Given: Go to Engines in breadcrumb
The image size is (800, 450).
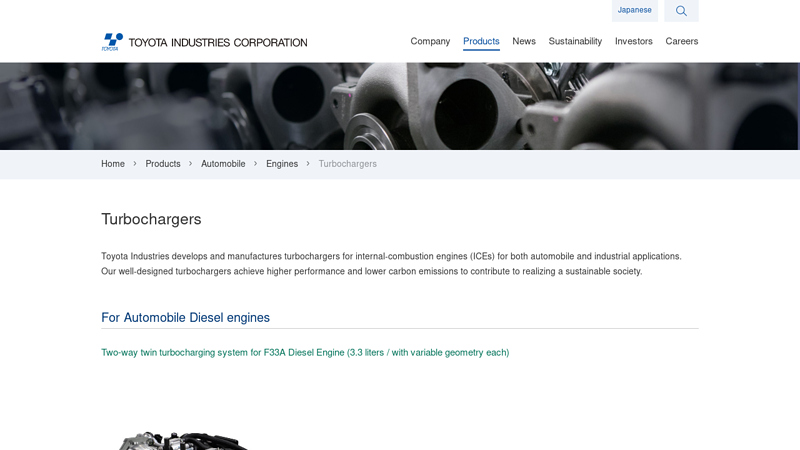Looking at the screenshot, I should [x=282, y=164].
